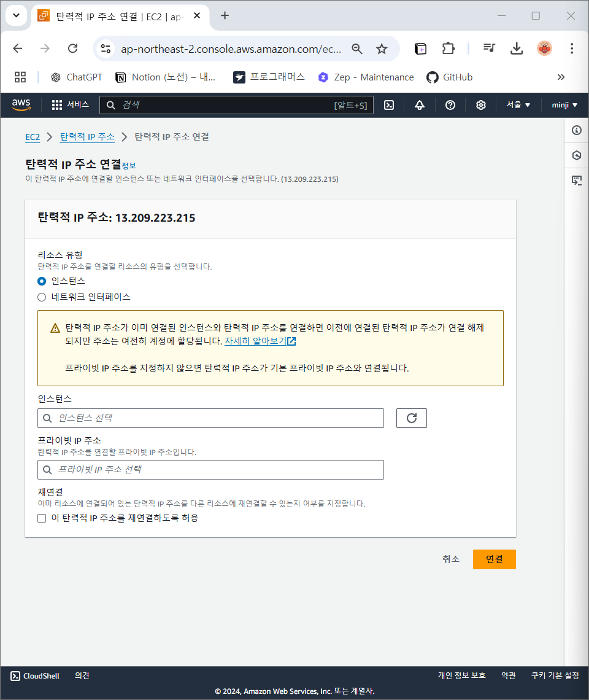Reload the browser page
589x700 pixels.
click(x=73, y=49)
